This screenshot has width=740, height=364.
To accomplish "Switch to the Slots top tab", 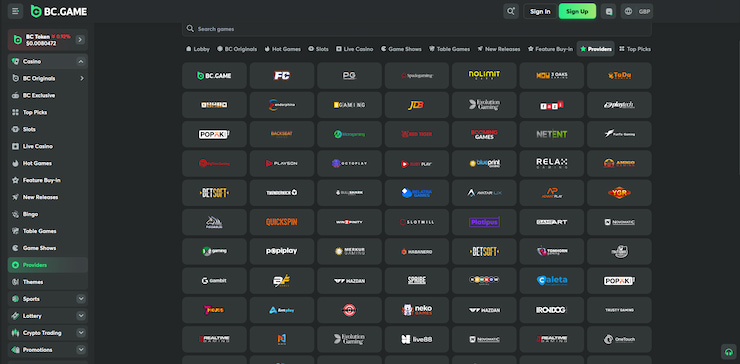I will pos(319,49).
